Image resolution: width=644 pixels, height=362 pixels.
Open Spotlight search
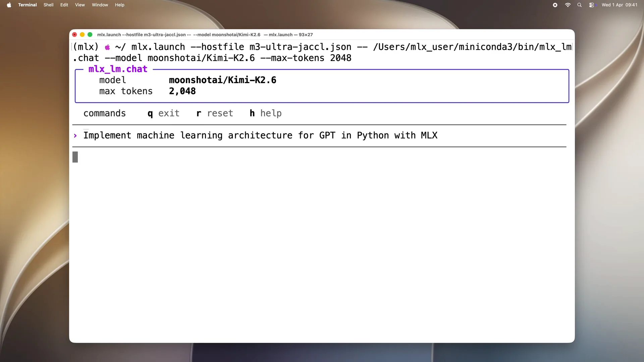tap(579, 5)
